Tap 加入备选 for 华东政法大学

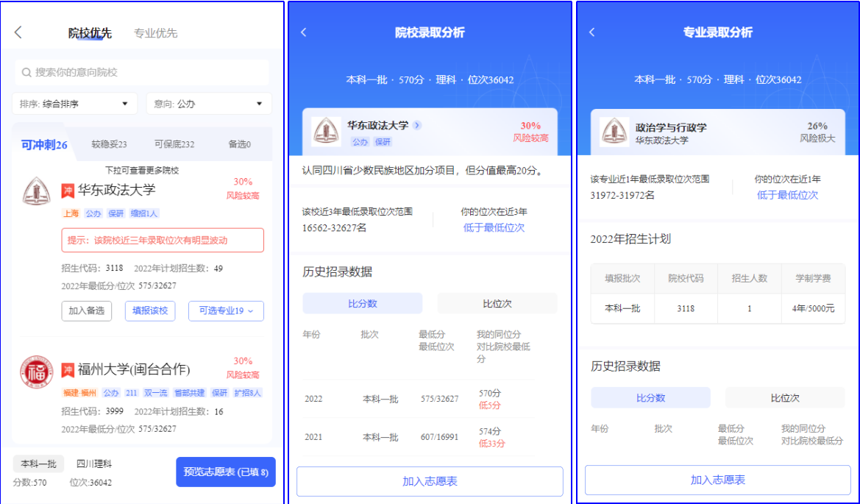click(x=87, y=311)
